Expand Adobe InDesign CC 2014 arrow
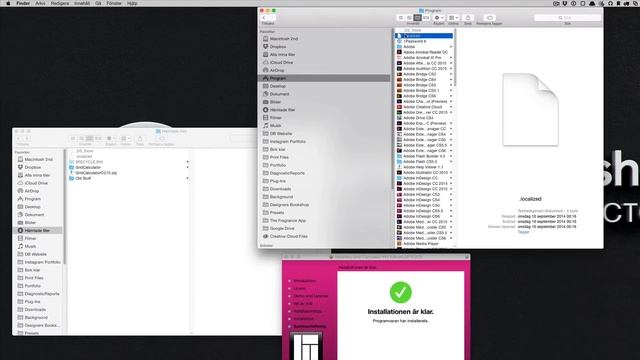The width and height of the screenshot is (640, 360). [451, 184]
